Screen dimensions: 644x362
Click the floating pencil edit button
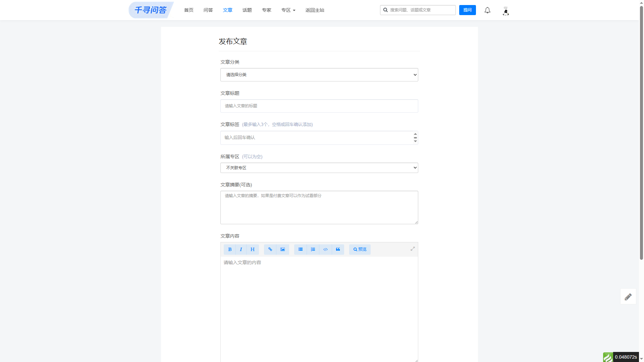tap(628, 297)
